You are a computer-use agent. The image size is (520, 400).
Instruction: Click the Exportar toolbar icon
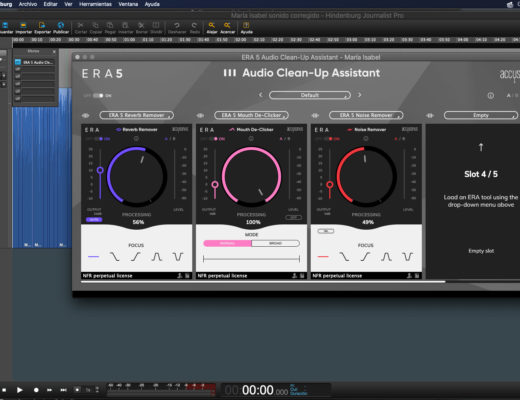click(42, 25)
